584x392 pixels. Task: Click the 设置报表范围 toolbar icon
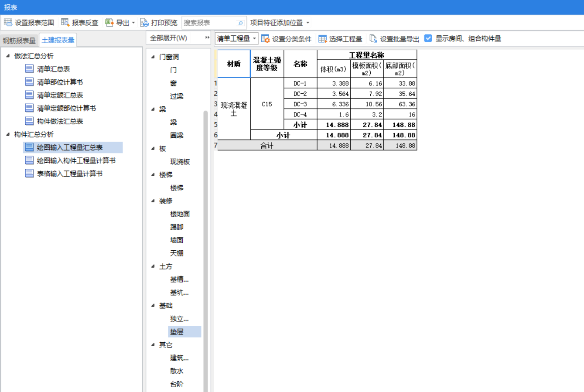[x=8, y=22]
